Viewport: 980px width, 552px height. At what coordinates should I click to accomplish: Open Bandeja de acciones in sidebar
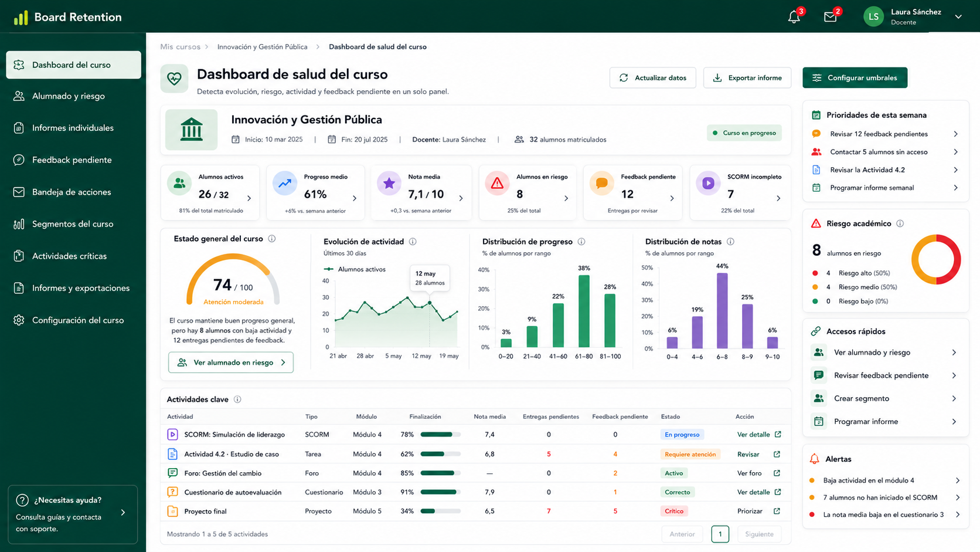click(73, 192)
